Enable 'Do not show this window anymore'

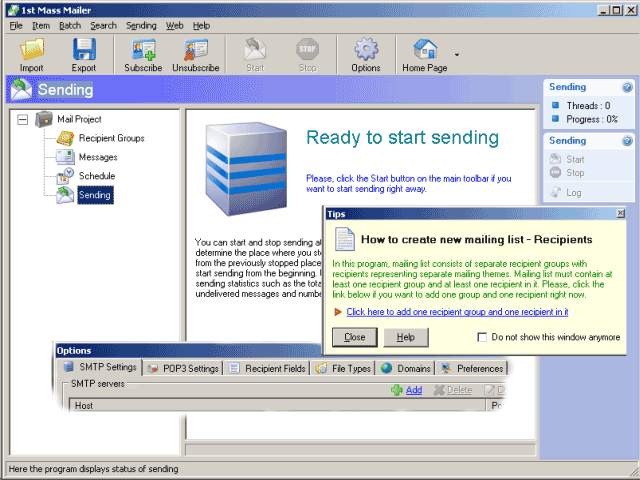(483, 337)
